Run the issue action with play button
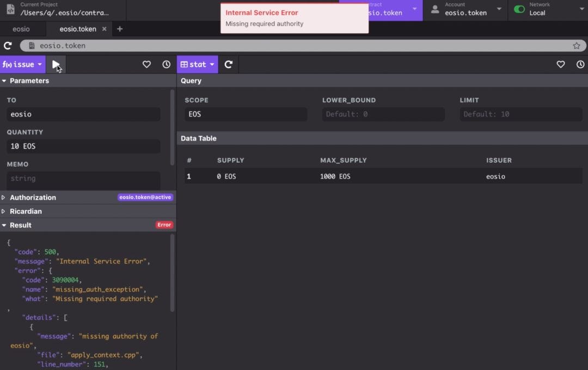Screen dimensions: 588x370 tap(56, 65)
